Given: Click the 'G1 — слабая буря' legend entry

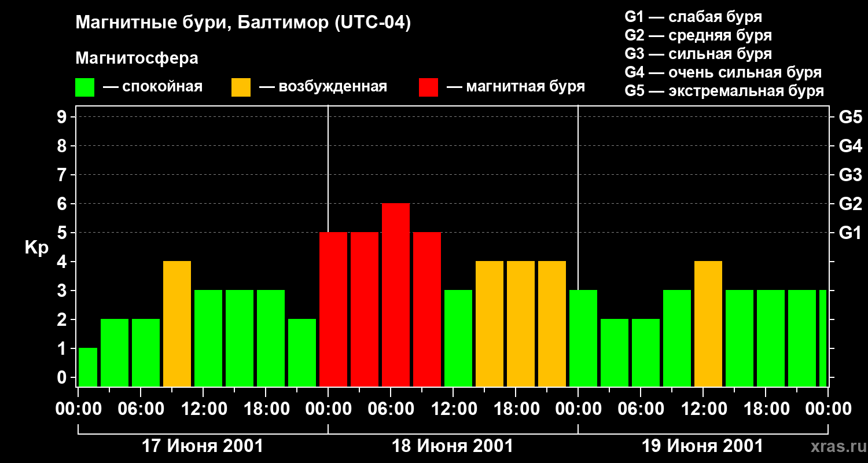Looking at the screenshot, I should point(693,17).
